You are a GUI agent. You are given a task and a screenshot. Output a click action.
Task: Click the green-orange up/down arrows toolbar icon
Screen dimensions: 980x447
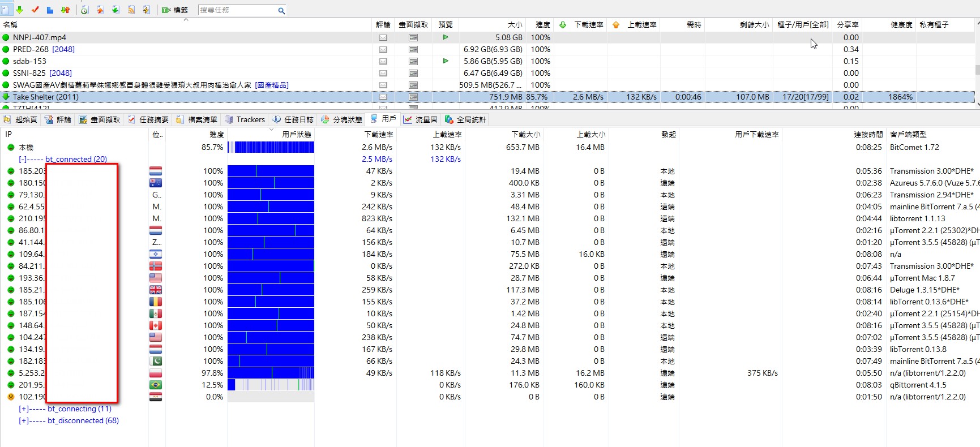[x=65, y=10]
